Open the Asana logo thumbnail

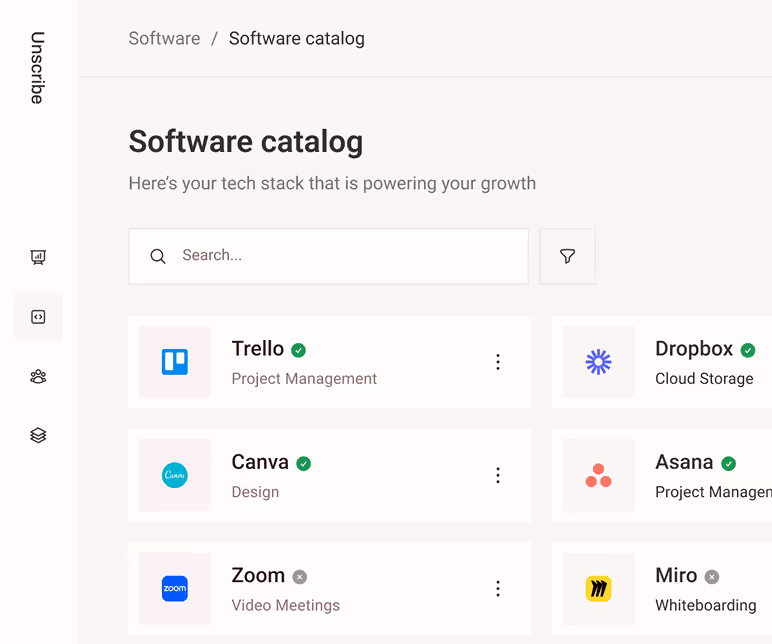[599, 475]
